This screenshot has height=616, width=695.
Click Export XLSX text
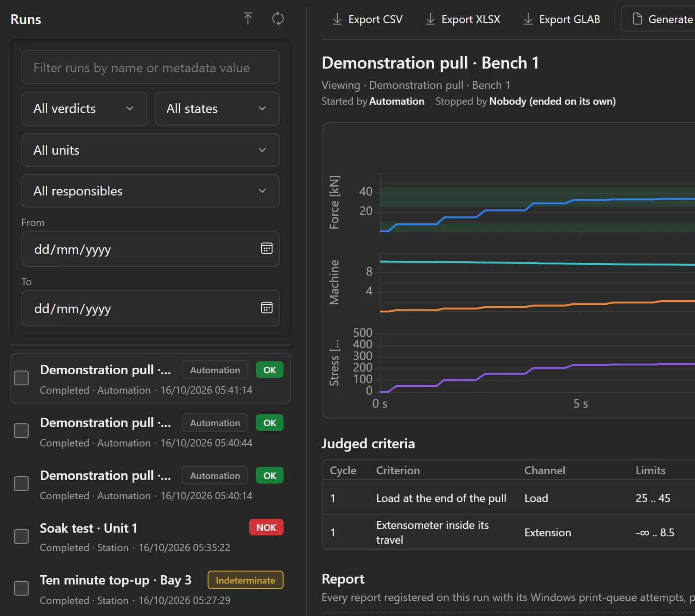(471, 19)
